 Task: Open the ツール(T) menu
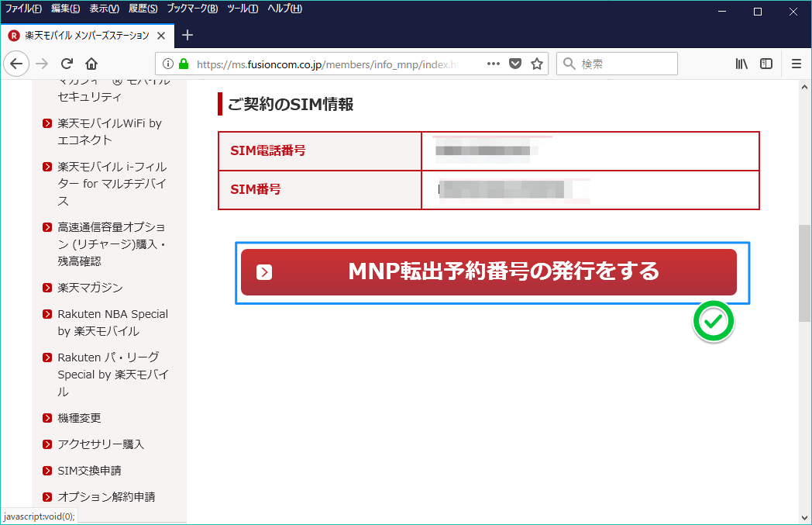[x=243, y=9]
